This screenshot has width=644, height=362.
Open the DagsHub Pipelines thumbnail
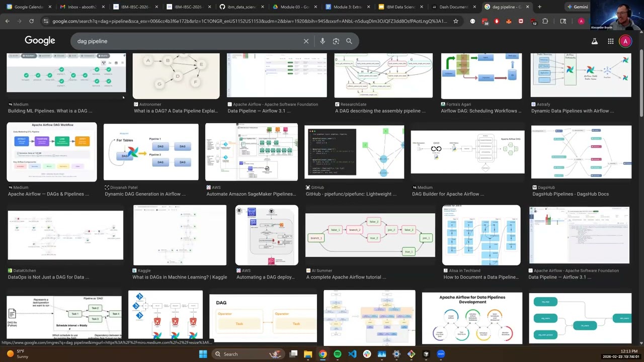click(581, 152)
